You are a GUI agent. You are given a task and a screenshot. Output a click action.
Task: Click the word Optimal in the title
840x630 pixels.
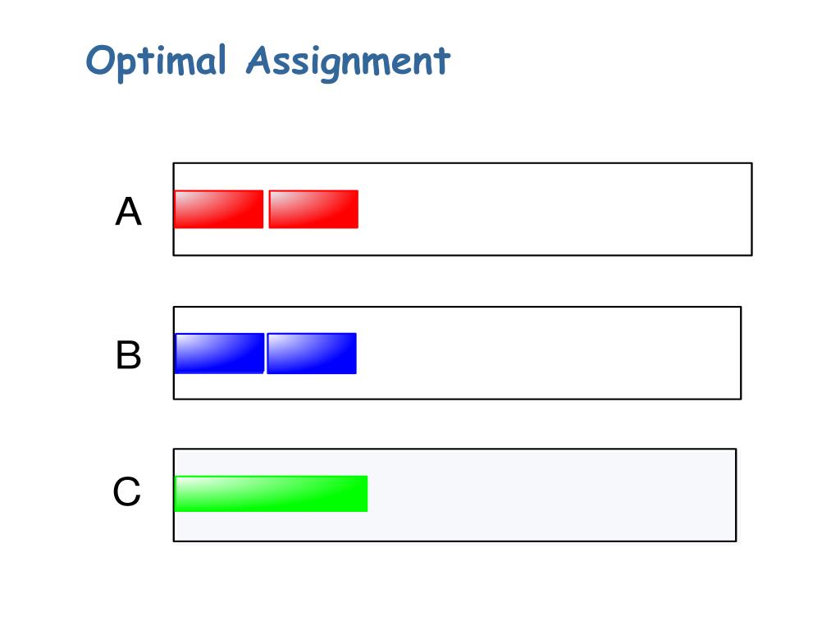(x=156, y=62)
